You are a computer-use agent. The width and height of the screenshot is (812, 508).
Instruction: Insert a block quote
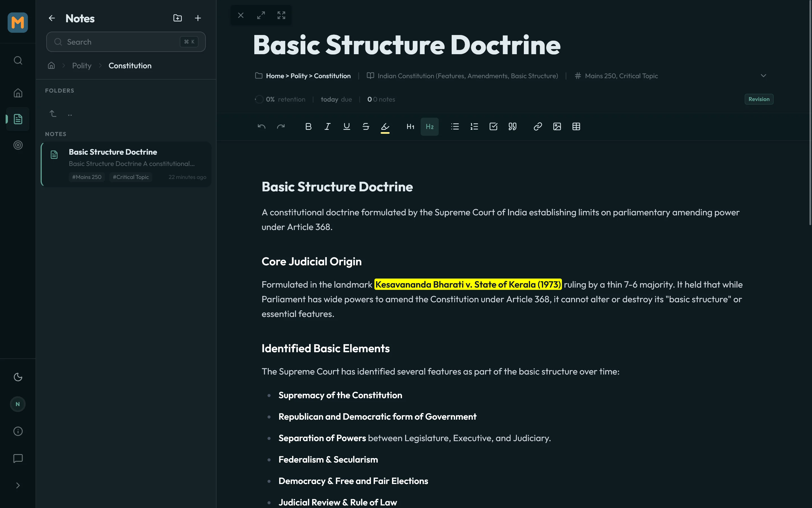512,127
